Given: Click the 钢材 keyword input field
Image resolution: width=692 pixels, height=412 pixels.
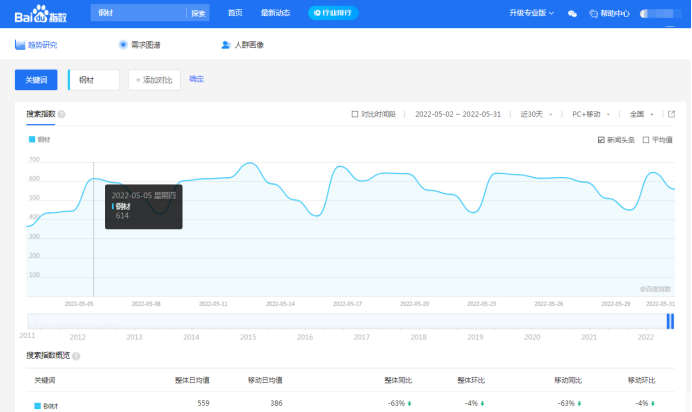Looking at the screenshot, I should 94,80.
